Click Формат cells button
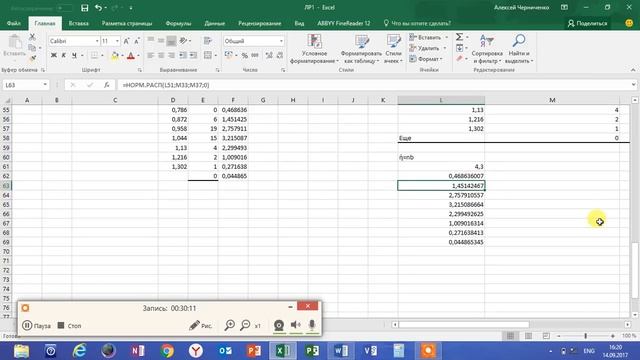This screenshot has height=360, width=640. pos(426,59)
